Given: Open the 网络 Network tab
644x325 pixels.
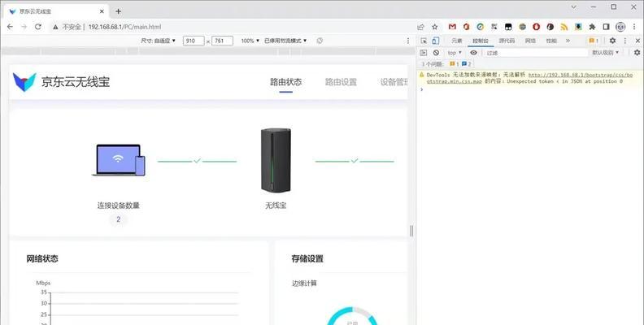Looking at the screenshot, I should [x=530, y=41].
